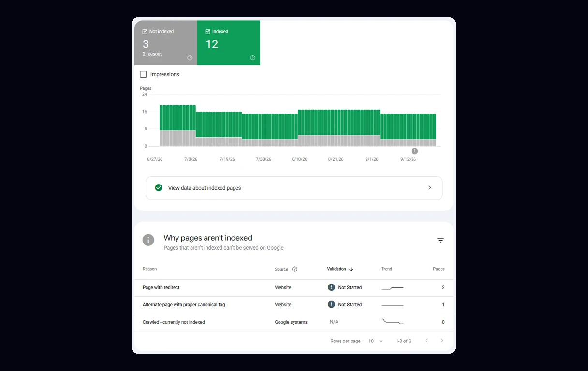
Task: Click Source column help icon
Action: tap(294, 269)
